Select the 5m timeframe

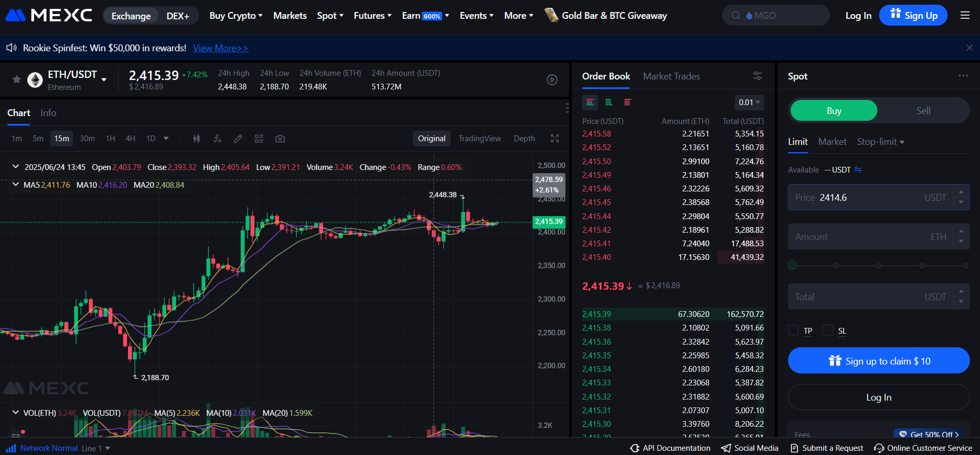[x=38, y=139]
